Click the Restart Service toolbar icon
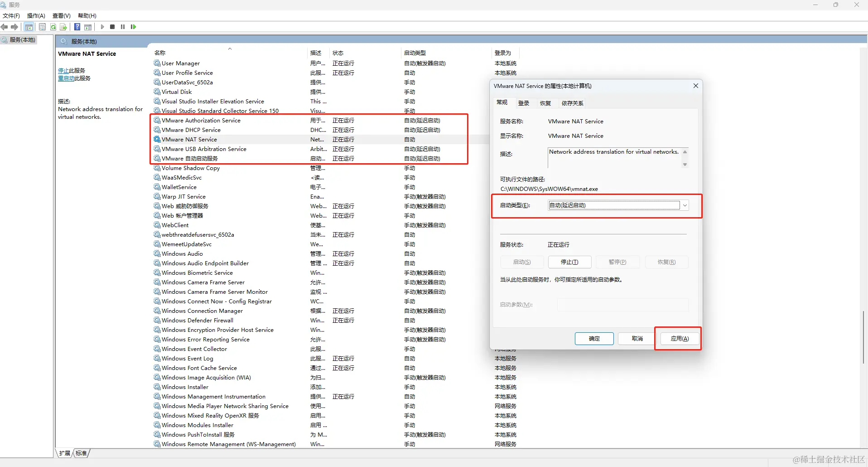 coord(133,27)
